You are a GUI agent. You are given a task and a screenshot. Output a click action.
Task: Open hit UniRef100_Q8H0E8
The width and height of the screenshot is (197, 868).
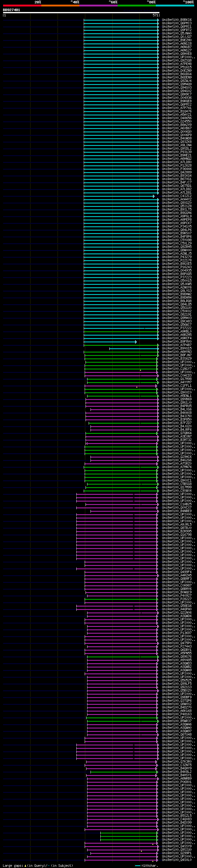click(177, 54)
